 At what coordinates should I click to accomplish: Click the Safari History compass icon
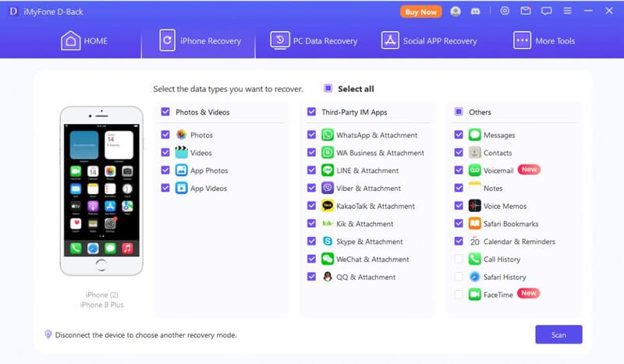click(475, 277)
